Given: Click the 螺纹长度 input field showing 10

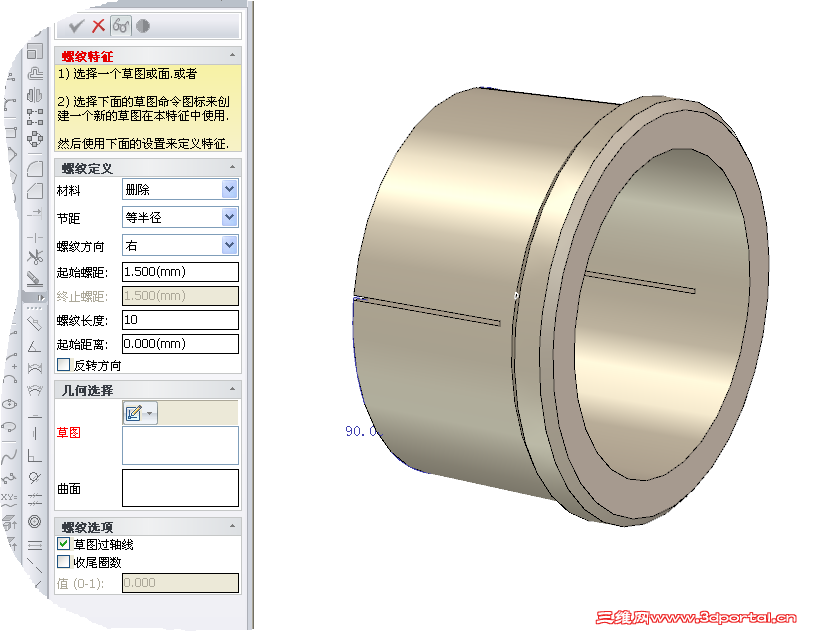Looking at the screenshot, I should tap(178, 319).
